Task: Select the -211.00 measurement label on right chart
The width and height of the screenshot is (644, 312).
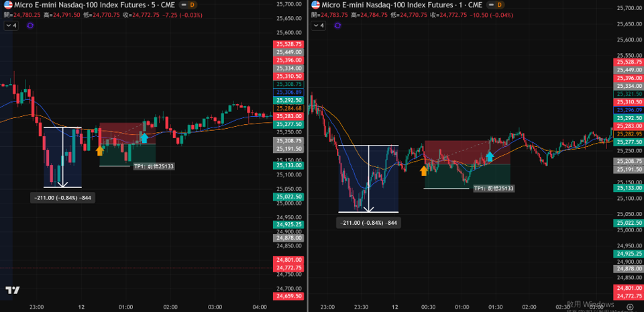Action: pyautogui.click(x=368, y=223)
